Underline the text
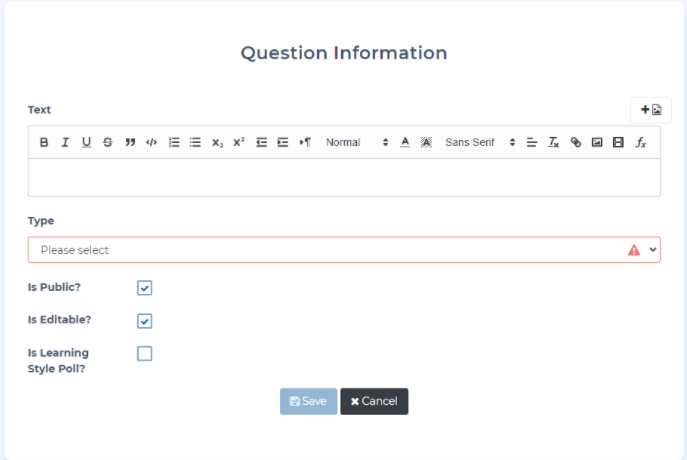 pos(86,143)
